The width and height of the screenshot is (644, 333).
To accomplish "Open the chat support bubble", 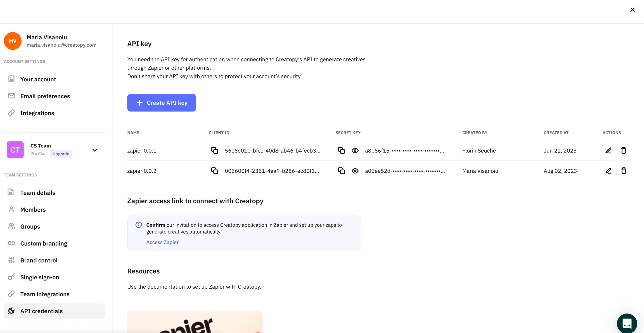I will [x=627, y=323].
